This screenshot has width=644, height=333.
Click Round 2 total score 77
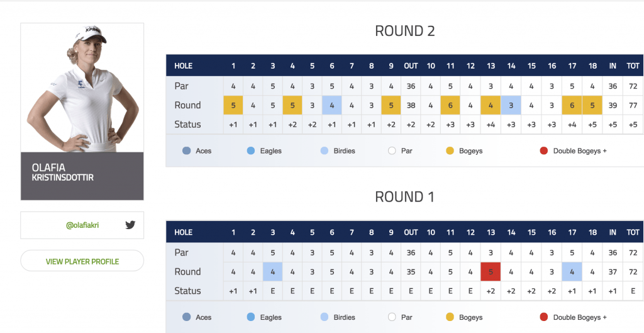pos(633,105)
